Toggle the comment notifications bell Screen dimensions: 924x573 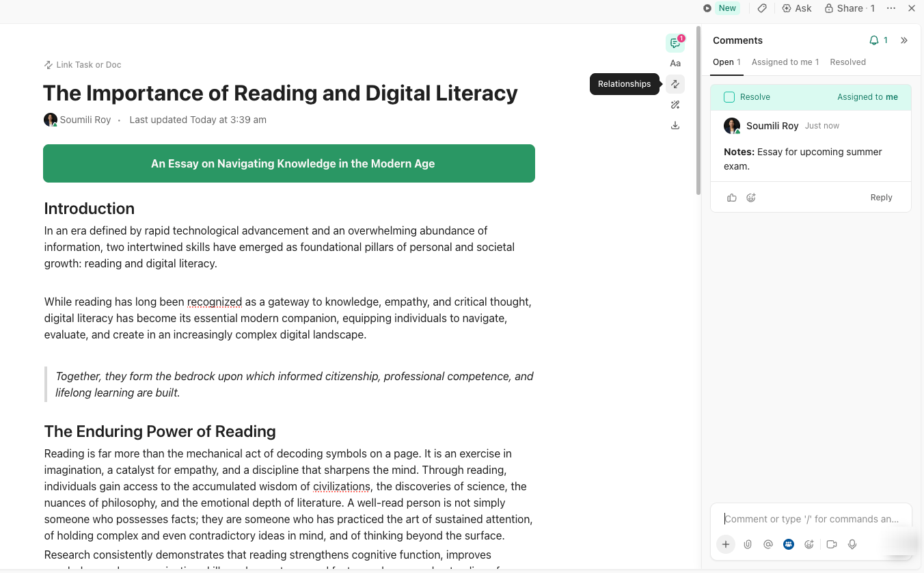pos(874,40)
